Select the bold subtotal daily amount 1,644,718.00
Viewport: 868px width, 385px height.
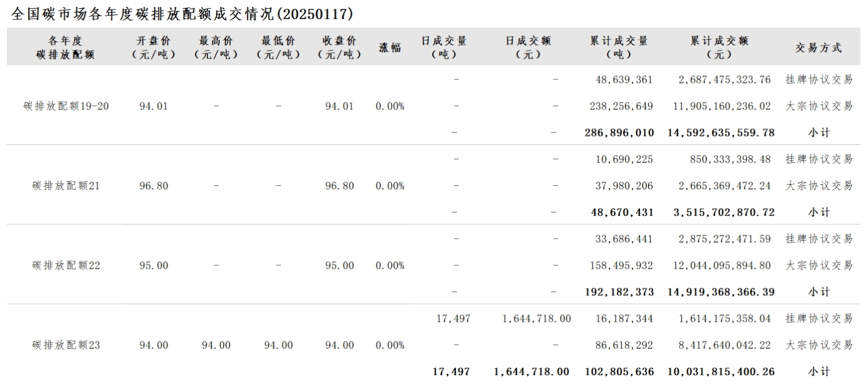tap(532, 372)
